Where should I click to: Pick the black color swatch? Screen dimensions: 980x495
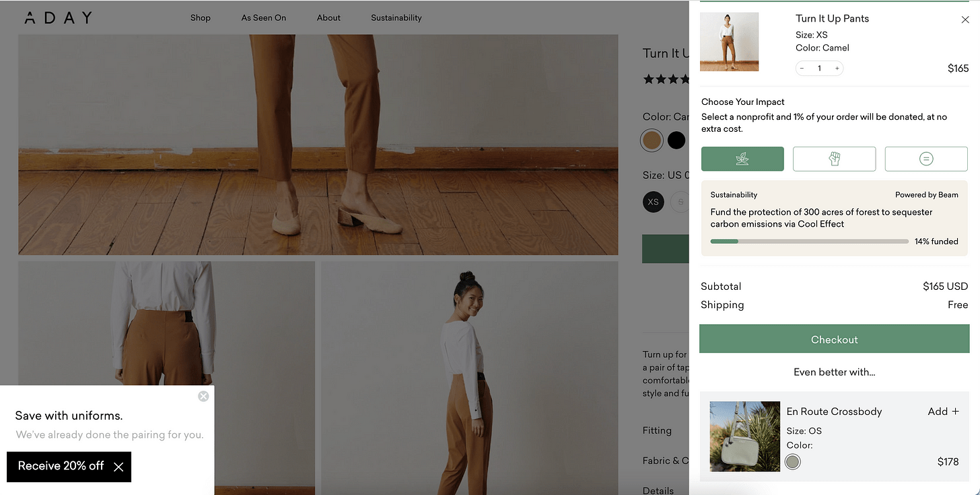[x=676, y=140]
